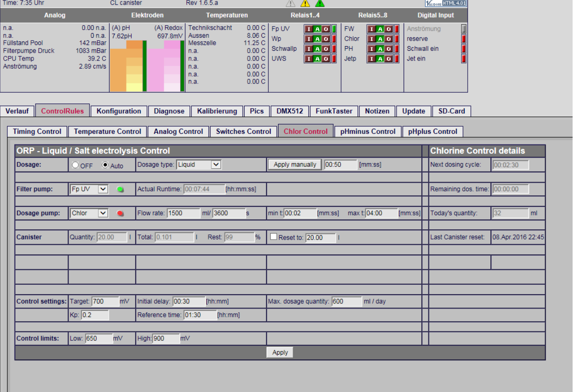Open the Filter pump Fp UV dropdown
Image resolution: width=574 pixels, height=392 pixels.
[89, 189]
